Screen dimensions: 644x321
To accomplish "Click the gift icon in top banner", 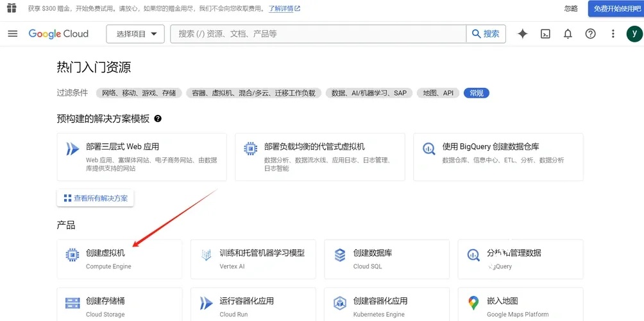I will pyautogui.click(x=12, y=8).
